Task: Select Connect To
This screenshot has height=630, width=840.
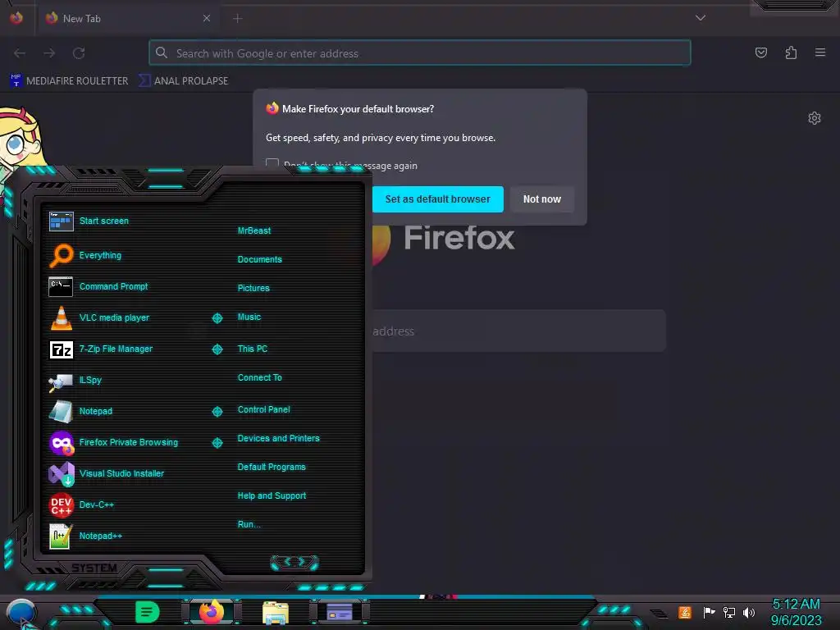Action: pyautogui.click(x=259, y=377)
